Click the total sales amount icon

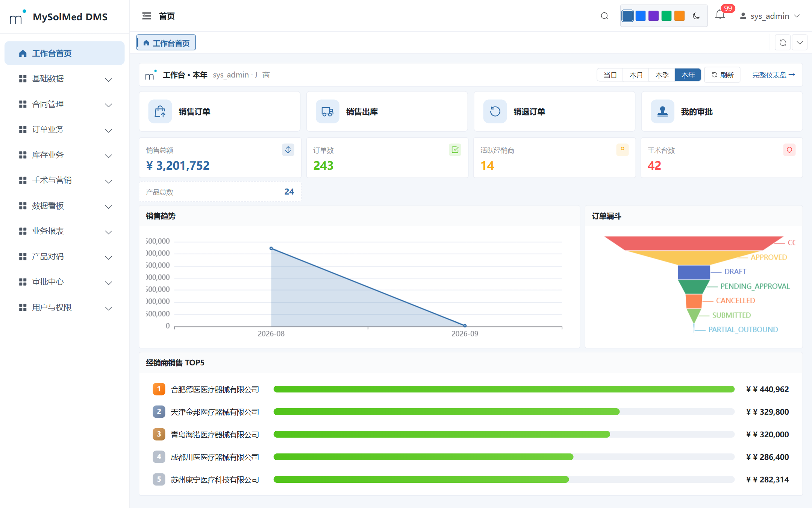click(x=288, y=150)
